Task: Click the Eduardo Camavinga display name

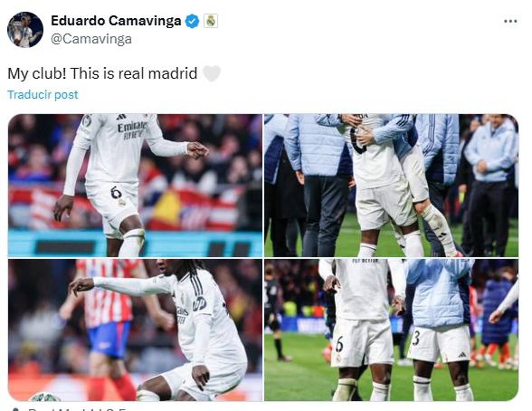Action: click(x=116, y=21)
